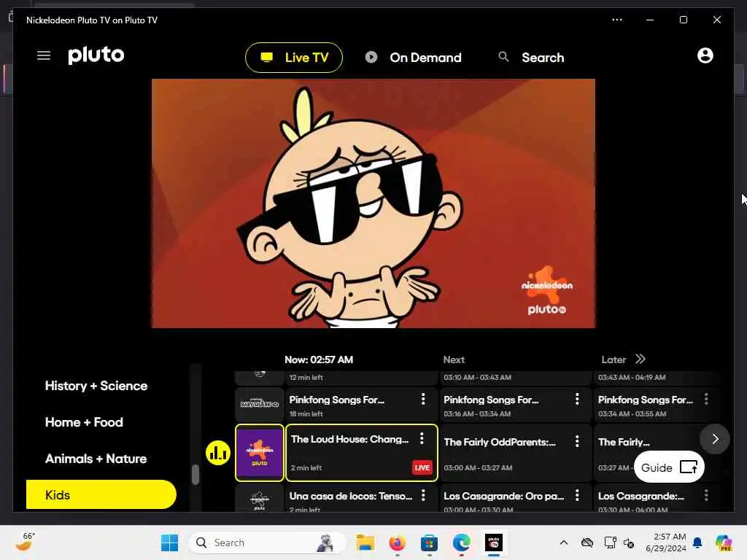
Task: Show hidden system tray icons
Action: (x=564, y=542)
